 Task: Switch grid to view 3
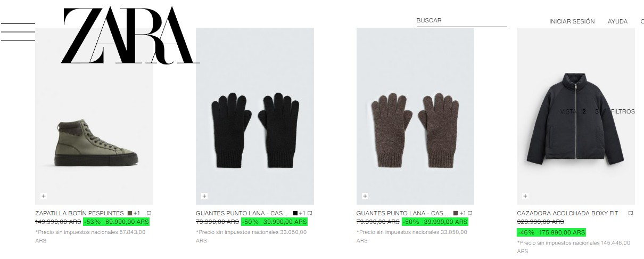[597, 111]
